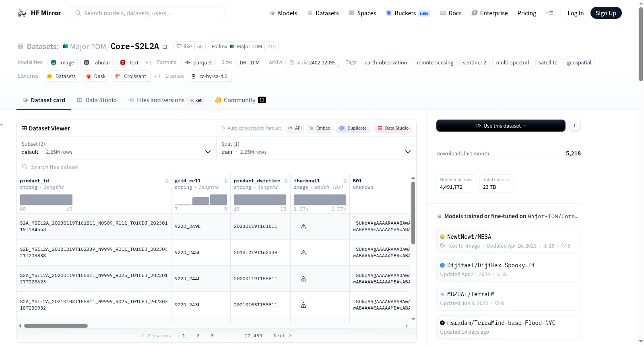Viewport: 644px width, 345px height.
Task: Open the cc-by-sa-4.0 license tag
Action: pyautogui.click(x=209, y=76)
